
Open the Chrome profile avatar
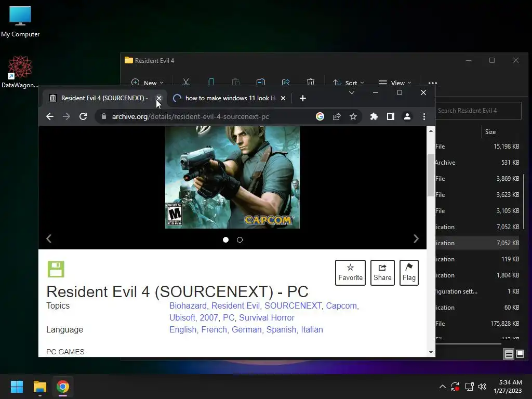[x=407, y=116]
